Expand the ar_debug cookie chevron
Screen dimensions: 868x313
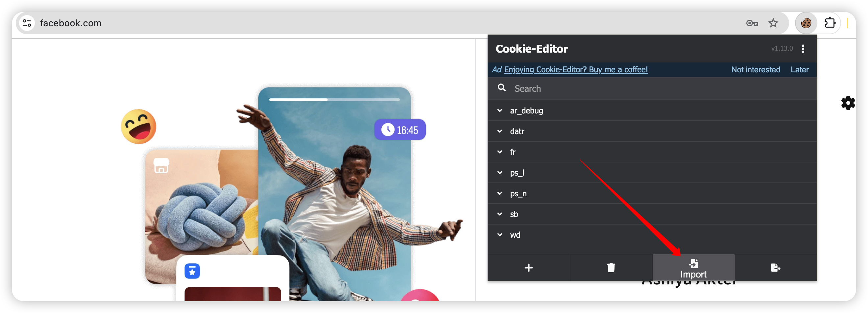point(500,110)
